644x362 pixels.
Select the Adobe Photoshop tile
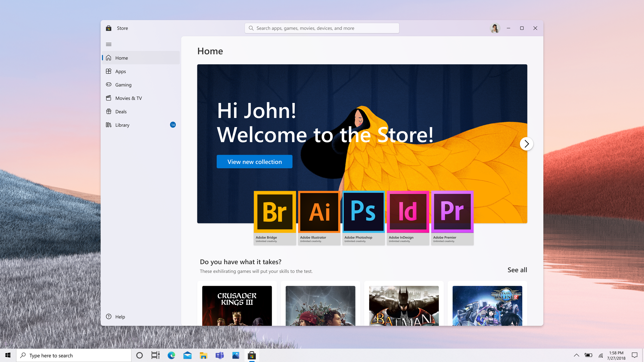pos(363,218)
